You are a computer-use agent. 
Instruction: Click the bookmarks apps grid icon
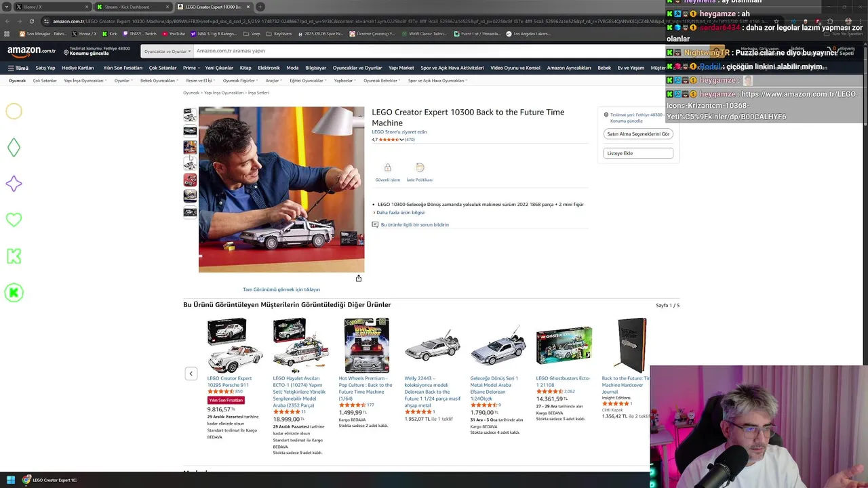coord(7,33)
